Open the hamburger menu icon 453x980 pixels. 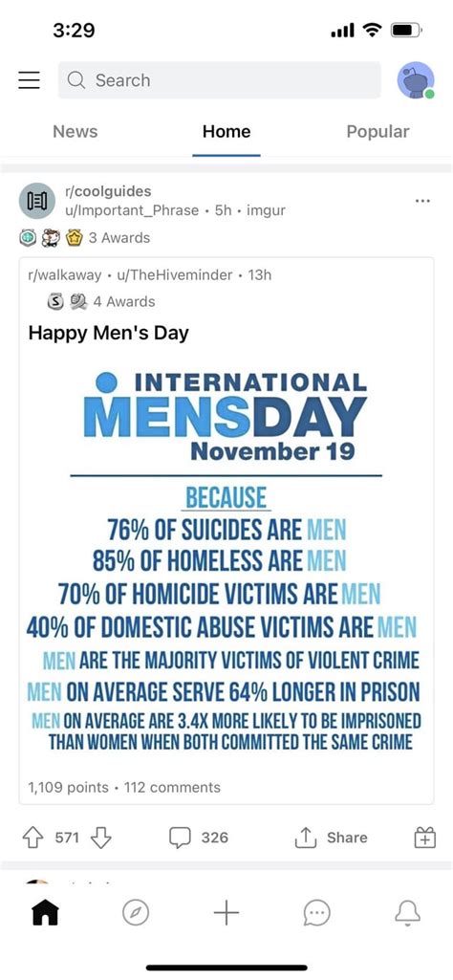pos(29,80)
